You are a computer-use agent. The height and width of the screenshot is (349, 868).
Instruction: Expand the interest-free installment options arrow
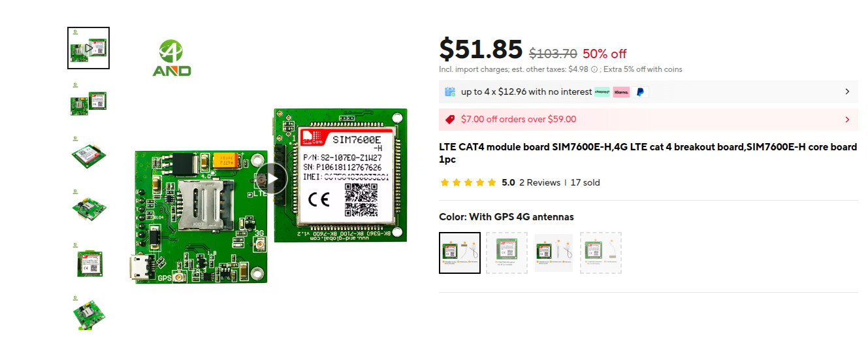(x=847, y=92)
